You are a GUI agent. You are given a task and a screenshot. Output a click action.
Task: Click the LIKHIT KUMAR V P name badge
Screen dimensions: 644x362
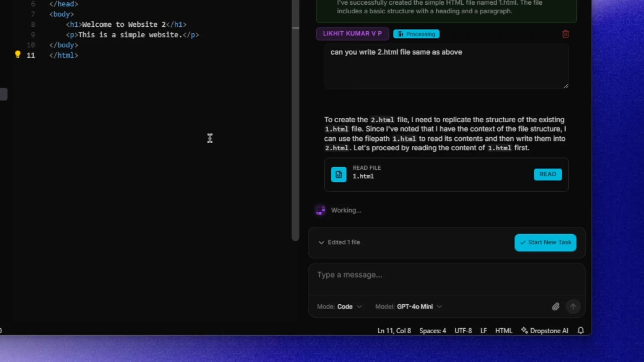pos(352,34)
